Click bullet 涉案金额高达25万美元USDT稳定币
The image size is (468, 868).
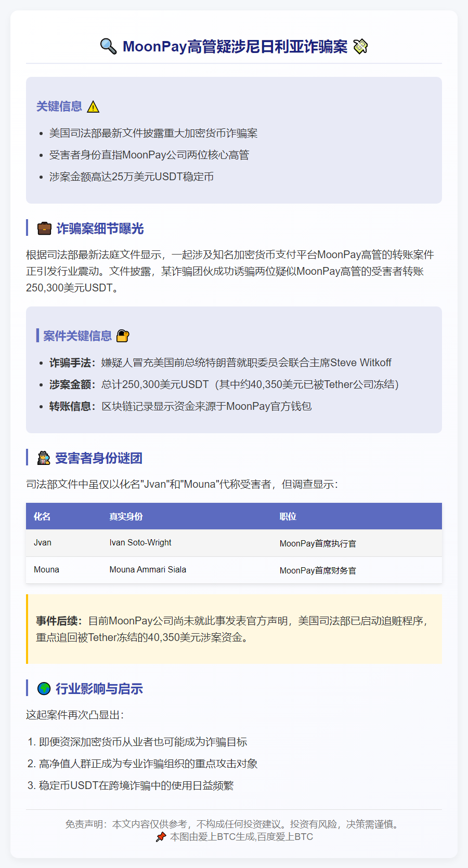point(132,177)
